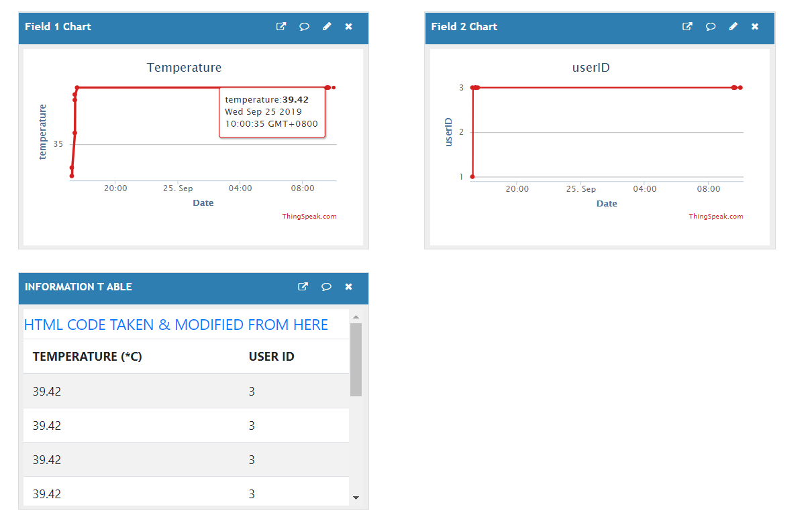The height and width of the screenshot is (517, 812).
Task: Remove the Field 1 Chart widget
Action: pyautogui.click(x=348, y=26)
